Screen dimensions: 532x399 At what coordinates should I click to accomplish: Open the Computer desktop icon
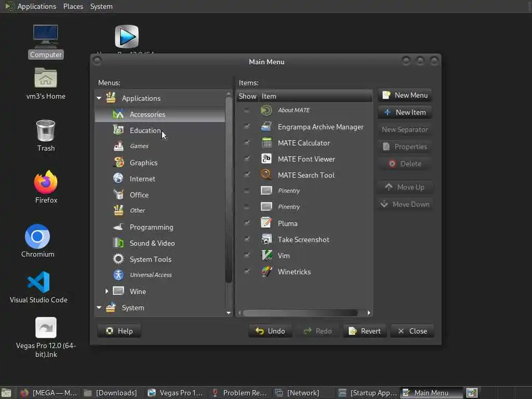coord(46,36)
